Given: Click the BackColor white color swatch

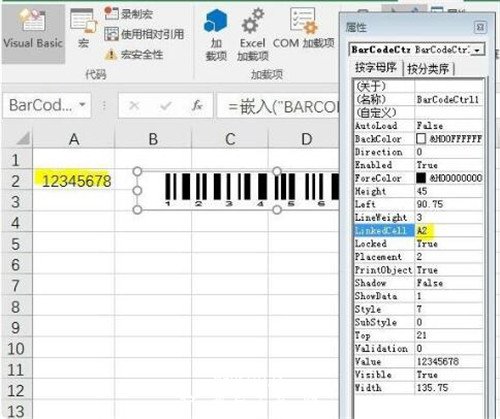Looking at the screenshot, I should coord(421,139).
